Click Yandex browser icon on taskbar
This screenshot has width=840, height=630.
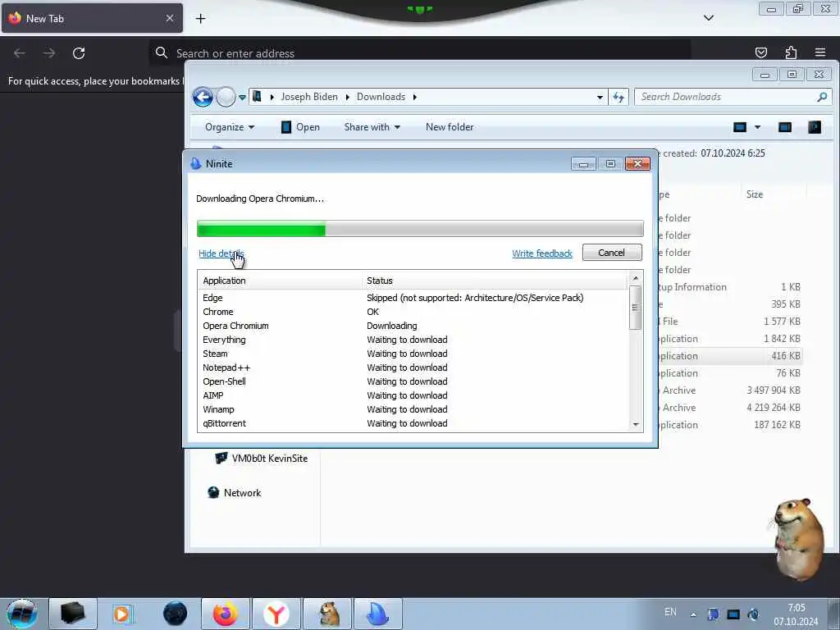pos(276,614)
